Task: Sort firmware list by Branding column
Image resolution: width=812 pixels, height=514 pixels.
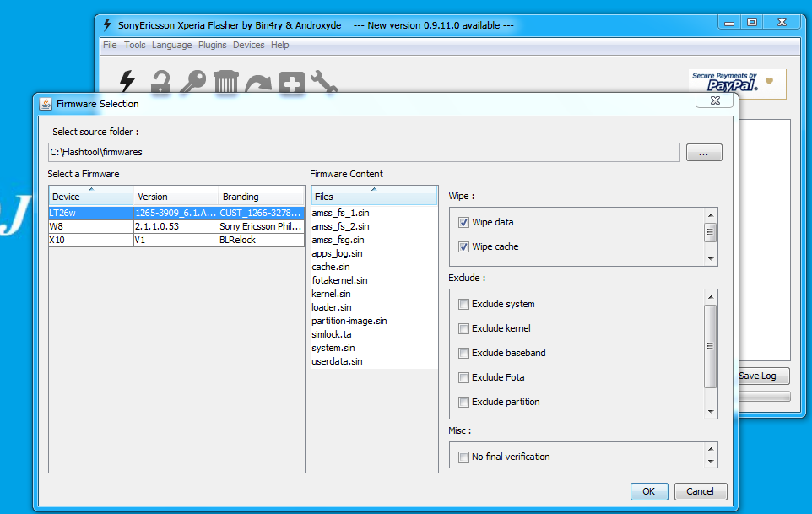Action: click(261, 196)
